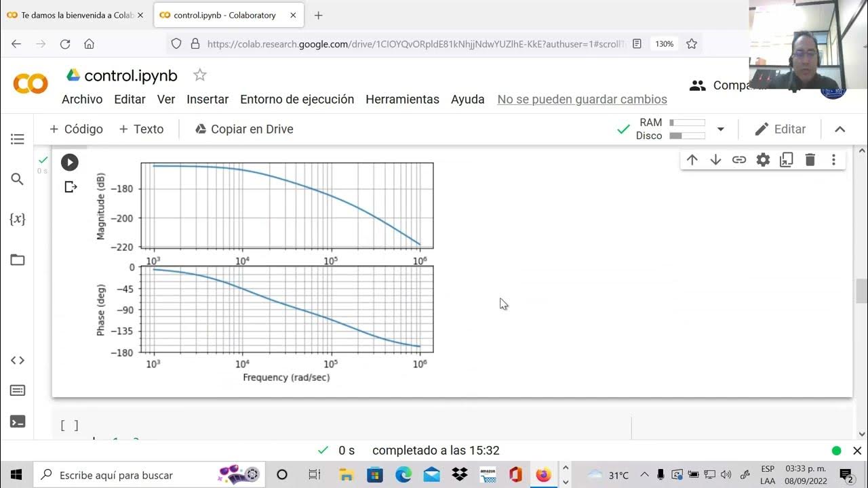Select the control.ipynb browser tab
868x488 pixels.
pyautogui.click(x=229, y=15)
